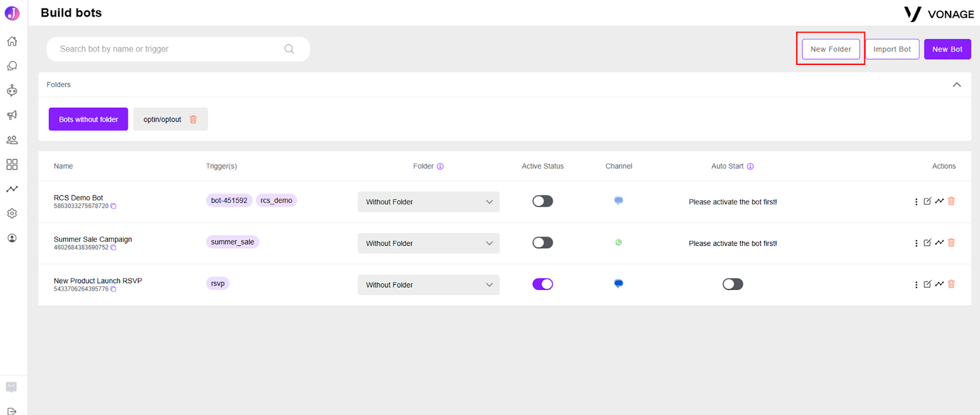Open folder dropdown for RCS Demo Bot

click(429, 202)
